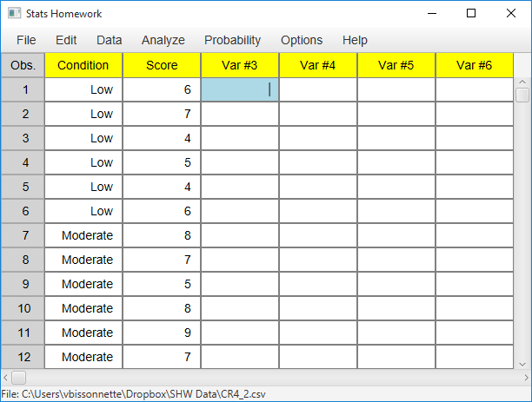Select the Var #3 column header
This screenshot has width=532, height=402.
240,65
